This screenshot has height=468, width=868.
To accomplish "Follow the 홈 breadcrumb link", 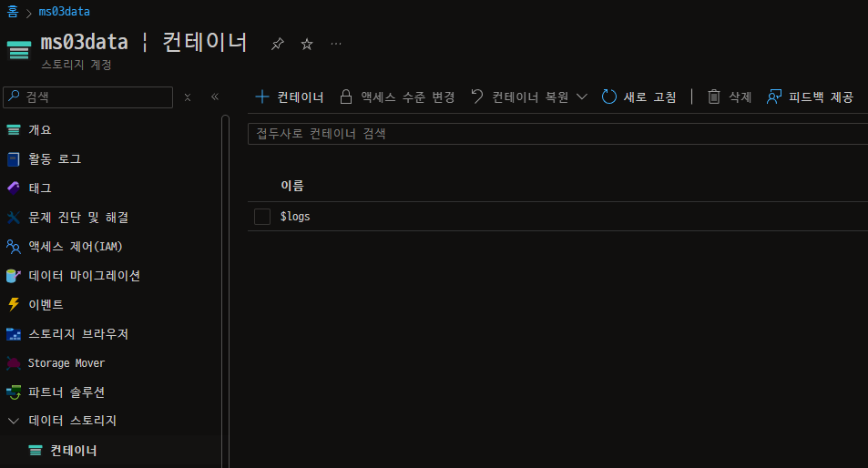I will point(12,12).
